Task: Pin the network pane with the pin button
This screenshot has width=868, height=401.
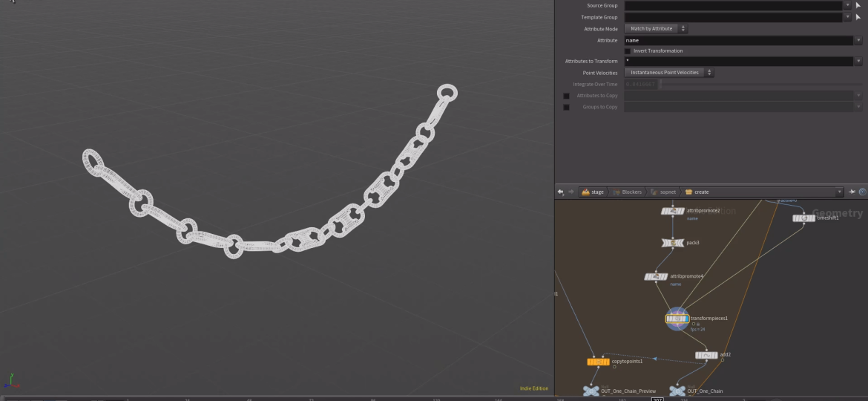Action: pos(852,192)
